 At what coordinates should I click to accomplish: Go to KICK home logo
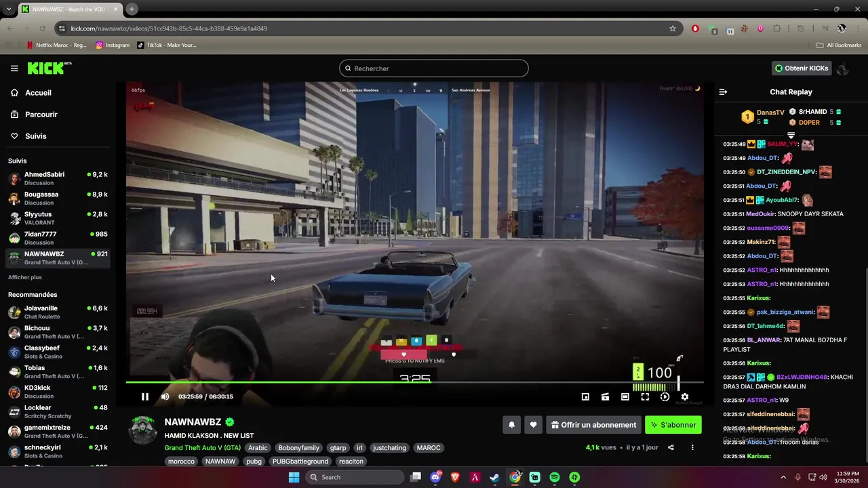tap(49, 68)
